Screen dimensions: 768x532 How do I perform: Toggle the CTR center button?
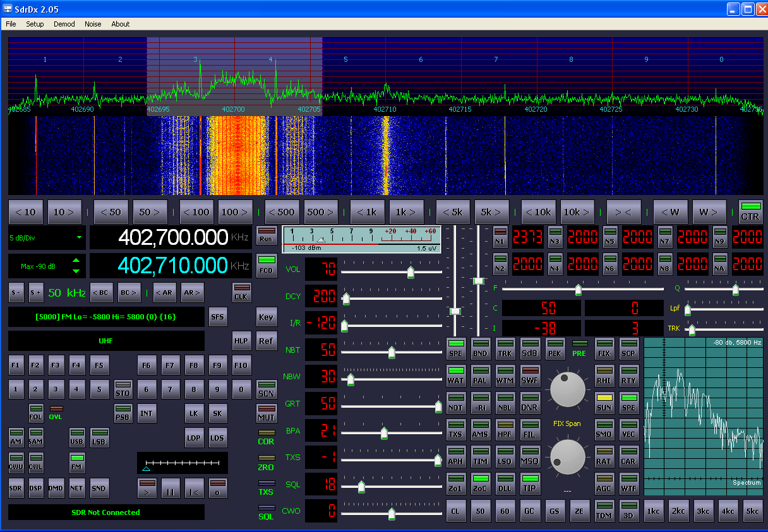coord(750,211)
